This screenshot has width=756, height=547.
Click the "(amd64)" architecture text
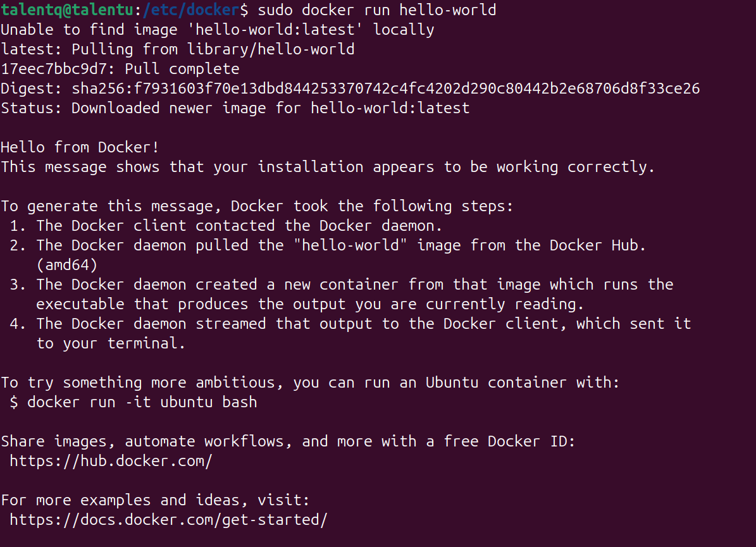(x=66, y=265)
